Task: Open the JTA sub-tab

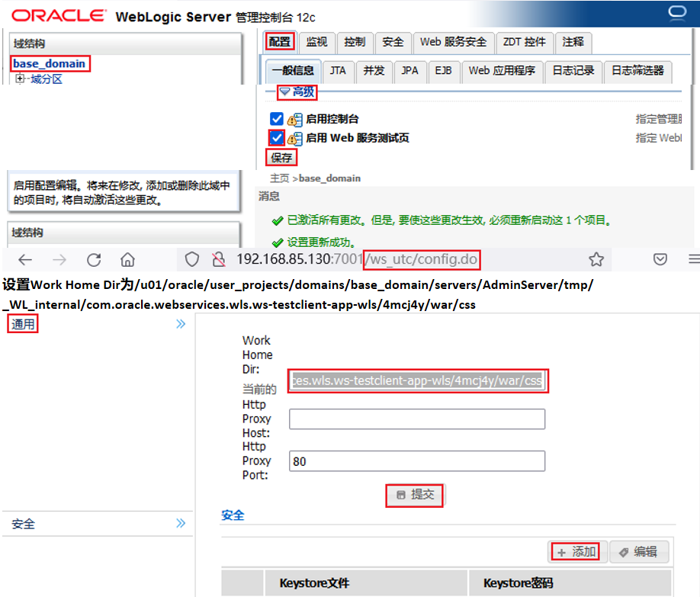Action: pos(338,71)
